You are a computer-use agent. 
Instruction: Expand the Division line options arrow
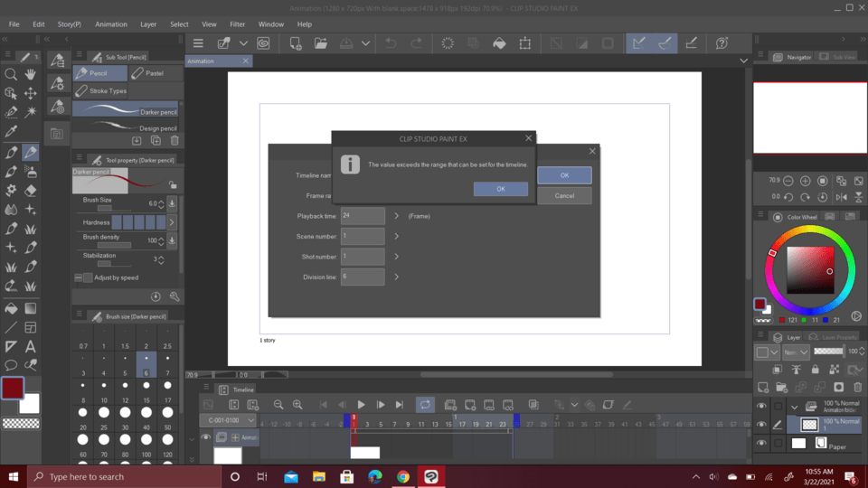[x=396, y=277]
